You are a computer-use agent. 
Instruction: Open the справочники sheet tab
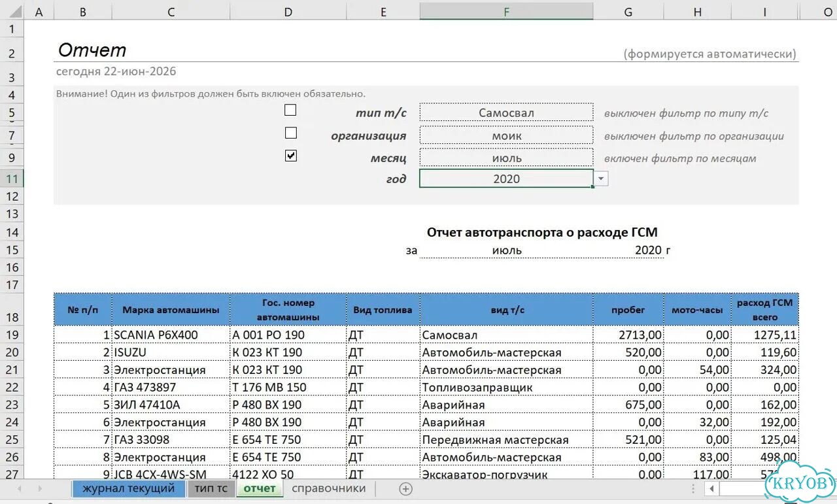[329, 488]
